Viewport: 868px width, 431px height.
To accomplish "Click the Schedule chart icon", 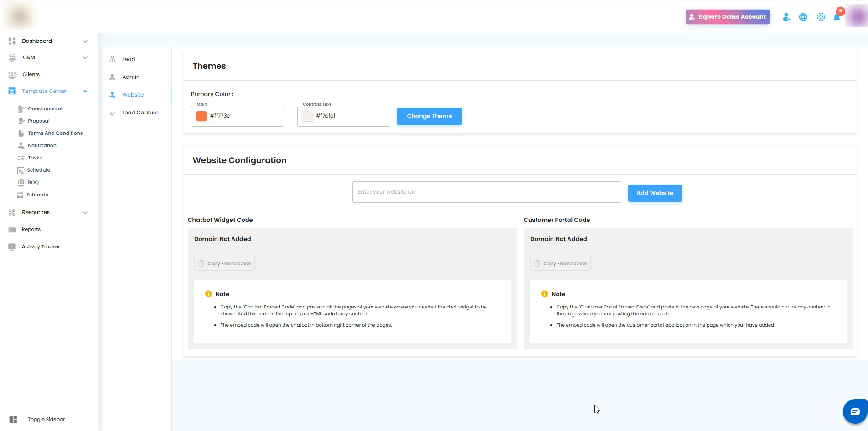I will 21,170.
